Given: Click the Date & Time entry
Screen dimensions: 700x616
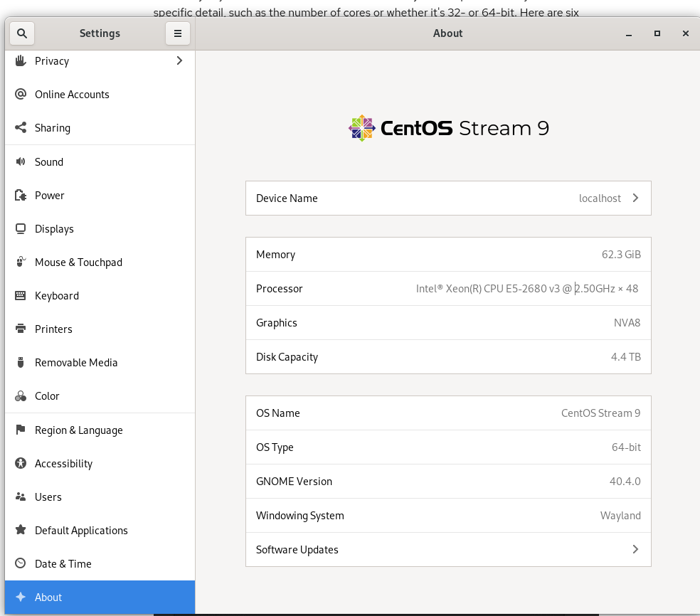Looking at the screenshot, I should [62, 563].
